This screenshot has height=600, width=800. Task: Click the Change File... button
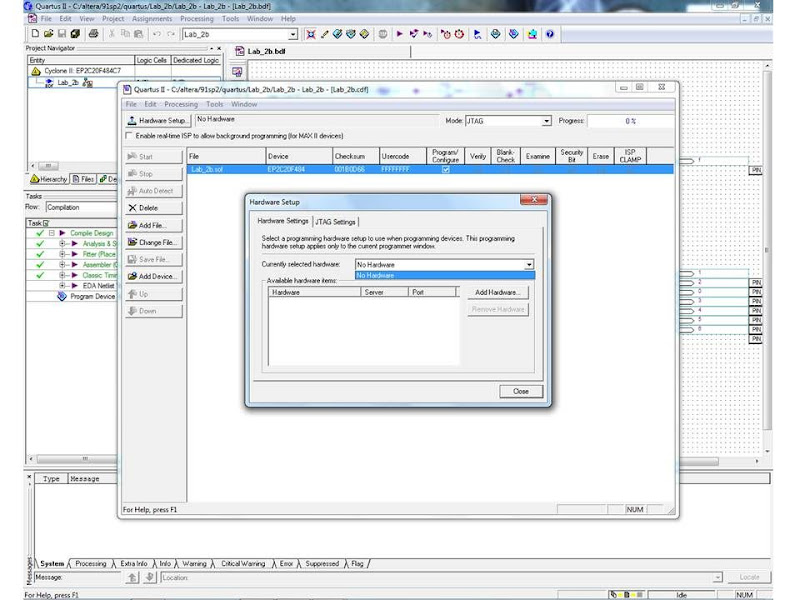click(x=154, y=242)
